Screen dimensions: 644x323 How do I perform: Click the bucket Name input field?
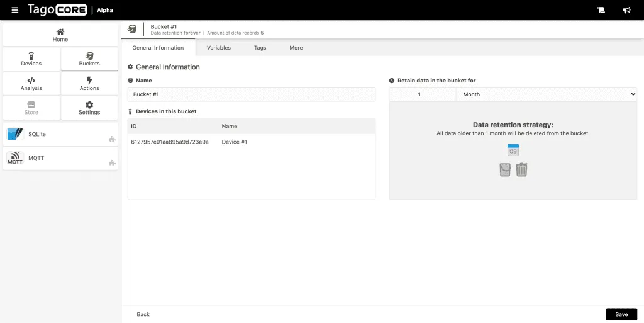point(251,94)
